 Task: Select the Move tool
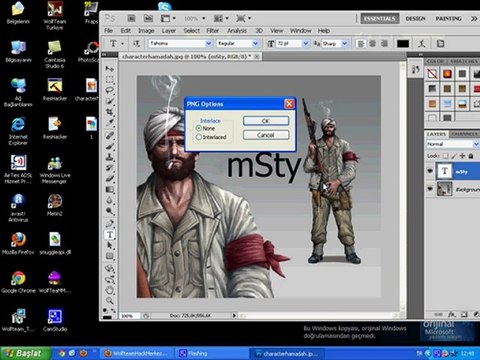(x=110, y=69)
